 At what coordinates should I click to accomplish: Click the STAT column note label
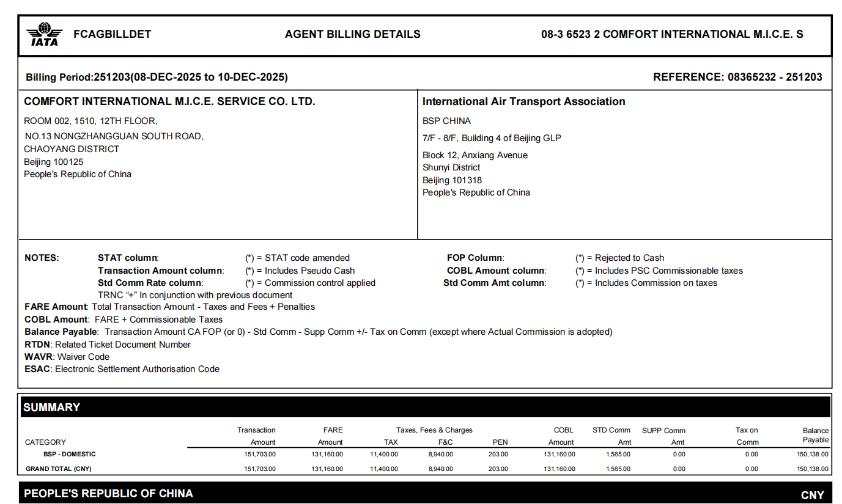pyautogui.click(x=128, y=258)
